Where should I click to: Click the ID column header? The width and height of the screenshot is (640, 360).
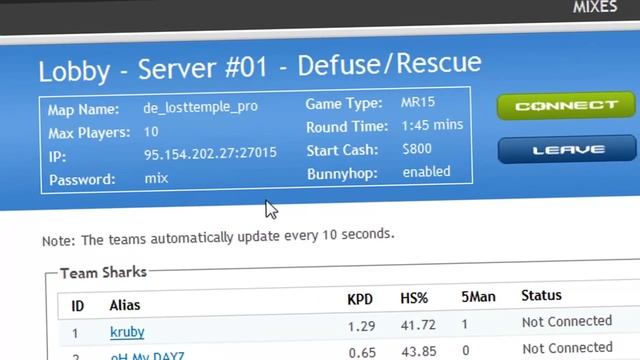pyautogui.click(x=78, y=306)
